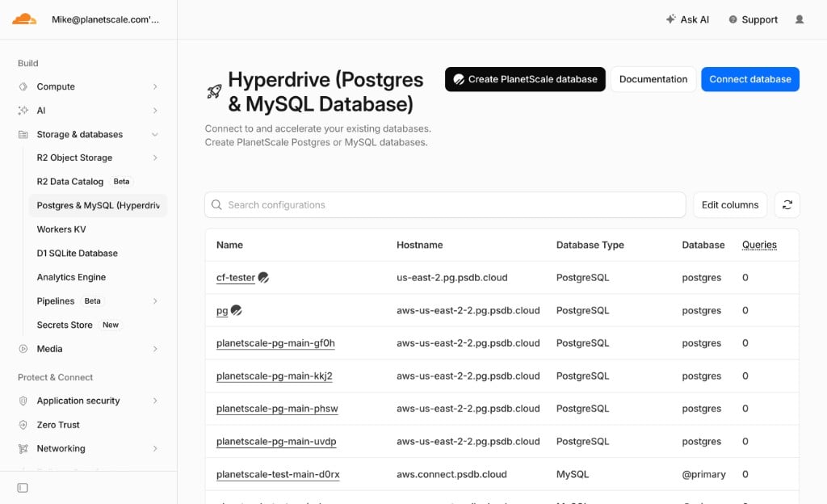Open the Mike@planetscale.com account switcher

tap(105, 19)
